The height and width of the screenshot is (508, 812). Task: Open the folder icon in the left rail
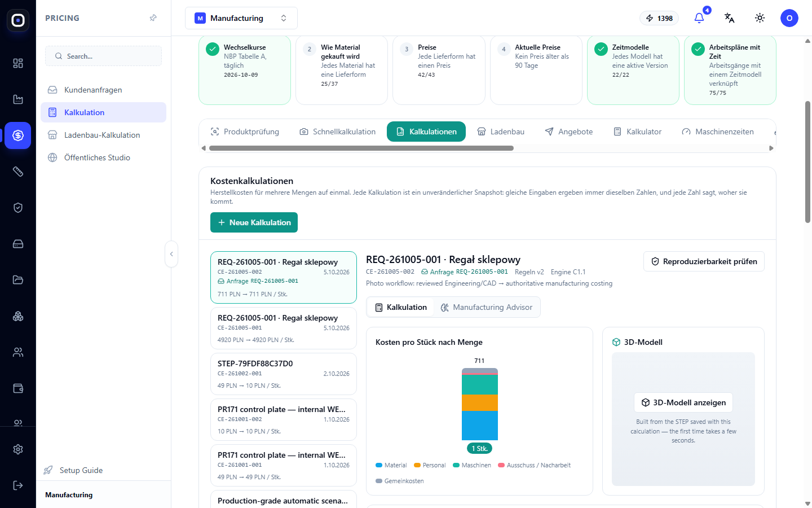18,280
